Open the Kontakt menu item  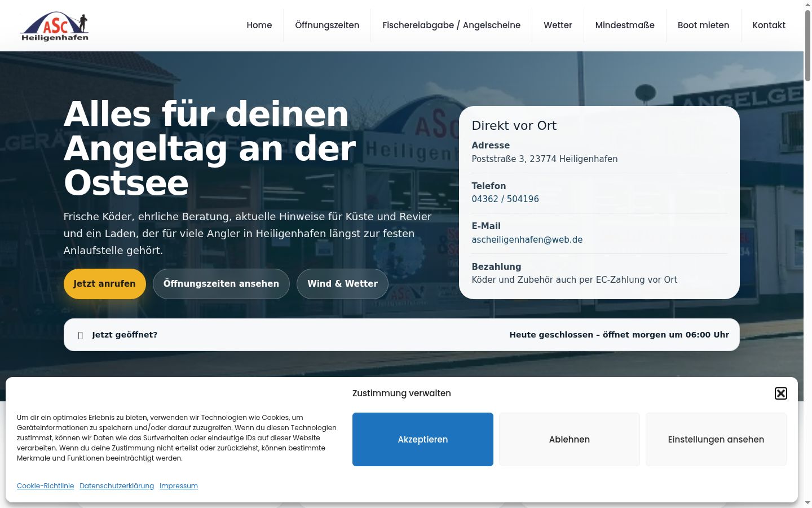pos(769,25)
